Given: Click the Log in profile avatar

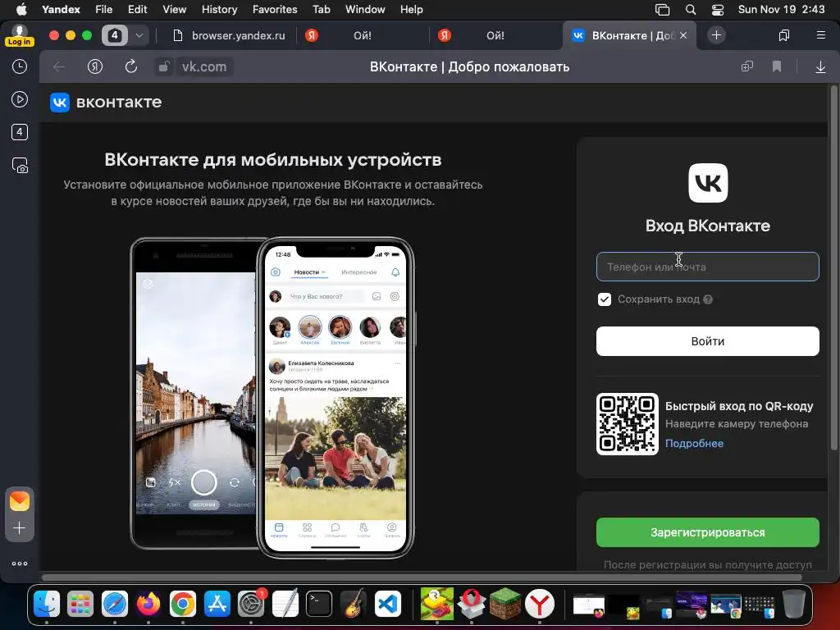Looking at the screenshot, I should [20, 35].
